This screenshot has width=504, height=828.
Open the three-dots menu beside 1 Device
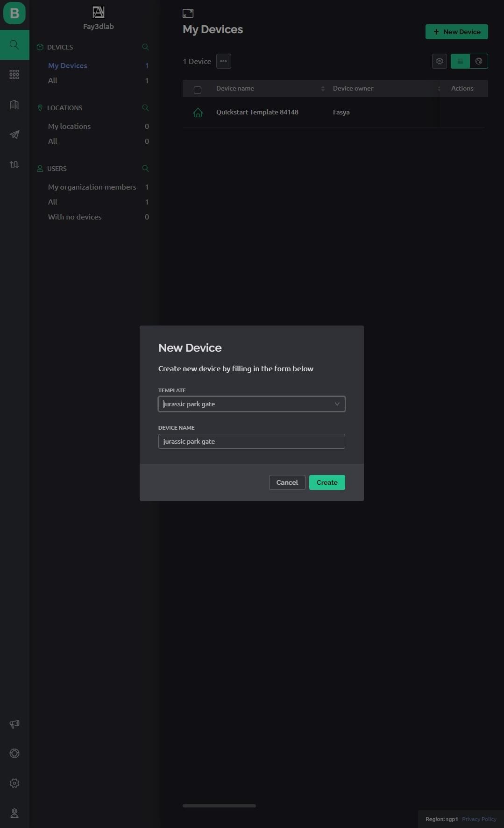224,61
